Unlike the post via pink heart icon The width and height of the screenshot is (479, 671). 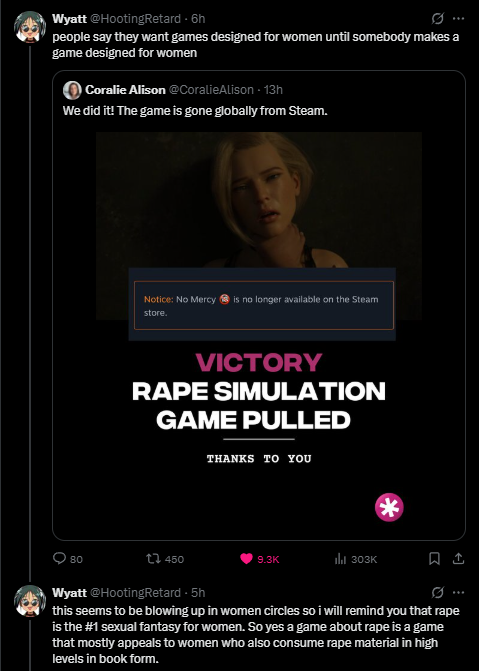tap(246, 558)
